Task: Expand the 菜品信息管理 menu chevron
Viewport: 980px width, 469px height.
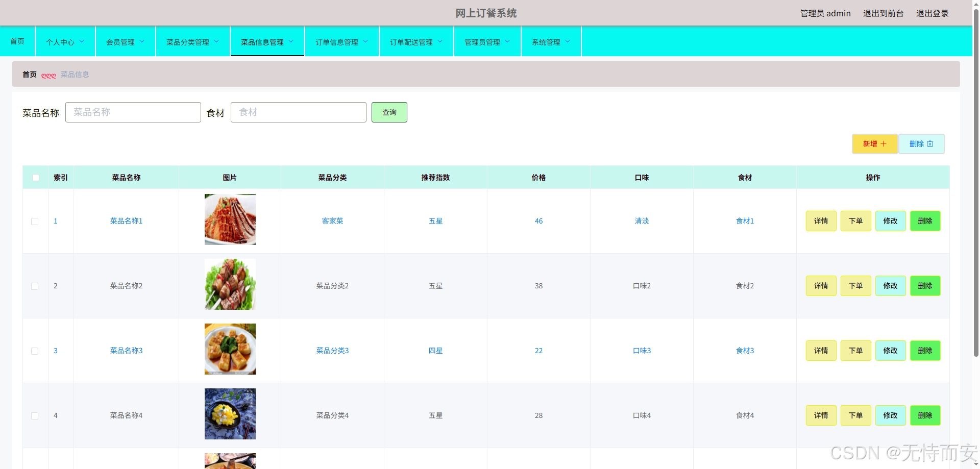Action: [291, 41]
